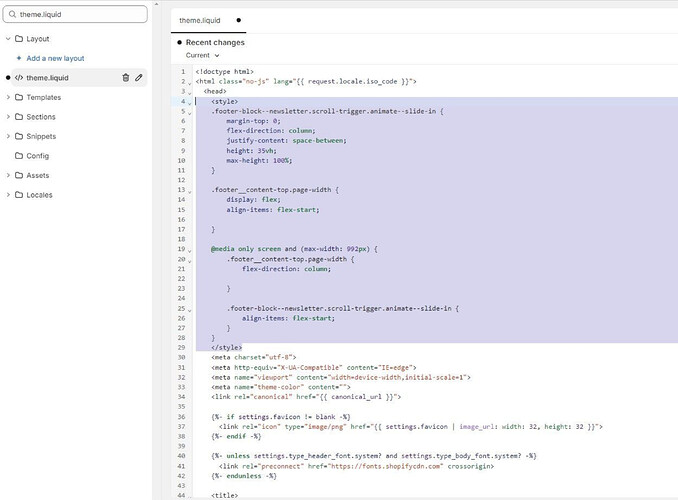
Task: Click the Snippets folder icon
Action: click(19, 136)
